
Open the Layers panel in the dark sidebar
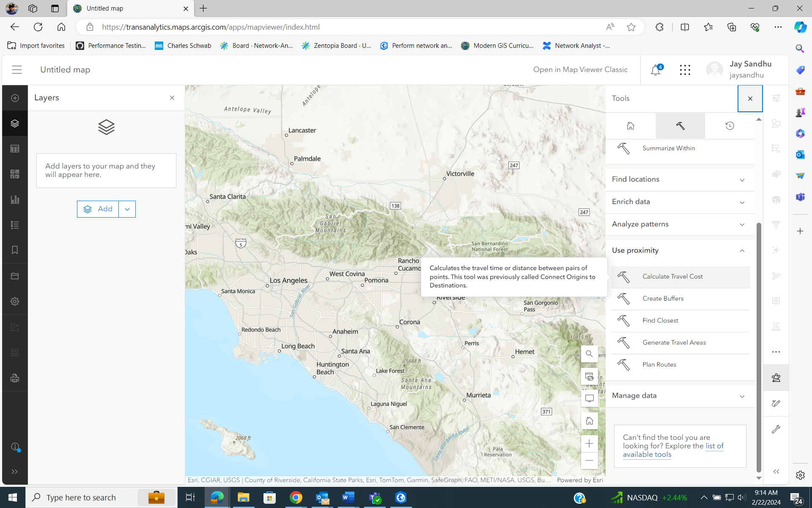coord(15,123)
